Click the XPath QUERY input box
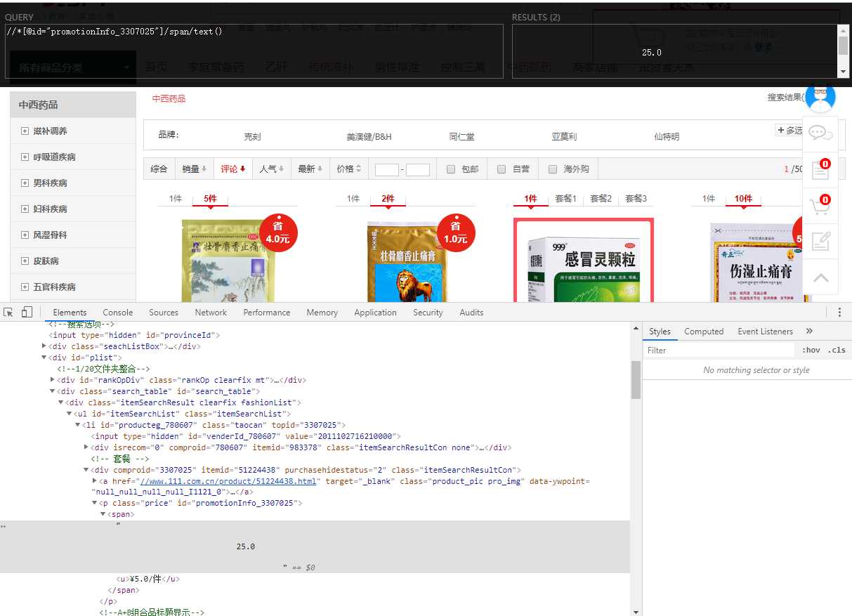 (254, 51)
